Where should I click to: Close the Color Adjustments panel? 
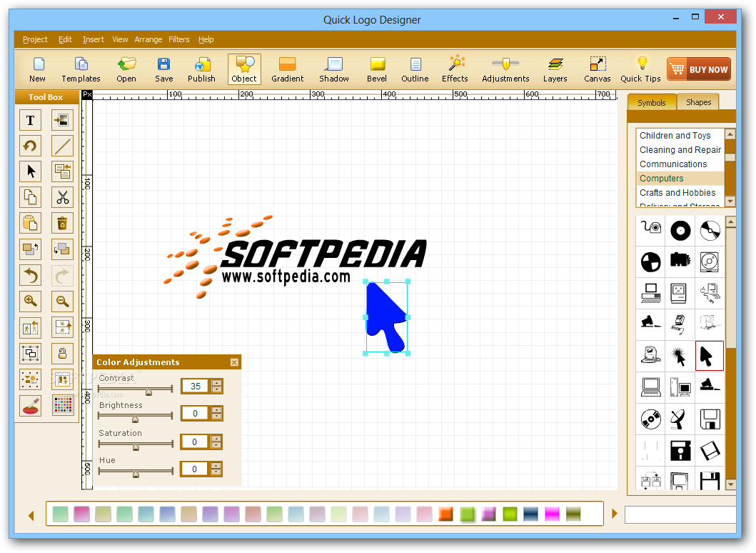pos(234,362)
